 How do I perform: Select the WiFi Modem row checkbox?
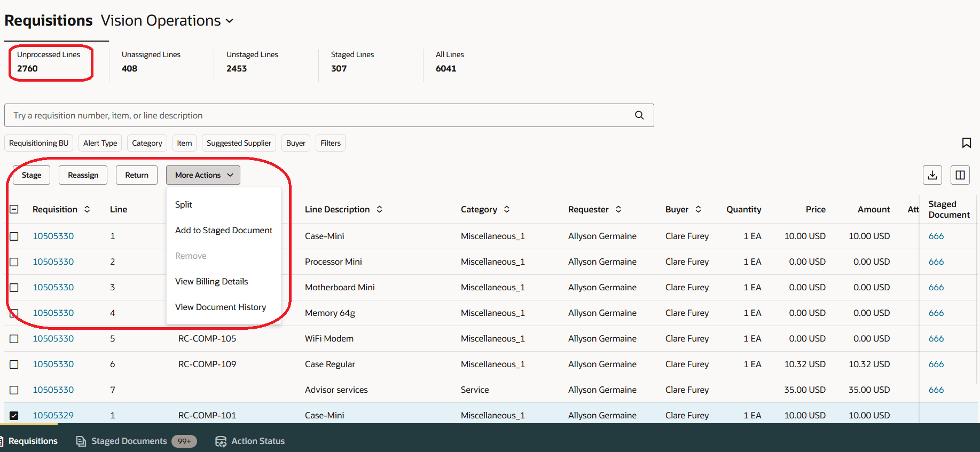click(14, 339)
